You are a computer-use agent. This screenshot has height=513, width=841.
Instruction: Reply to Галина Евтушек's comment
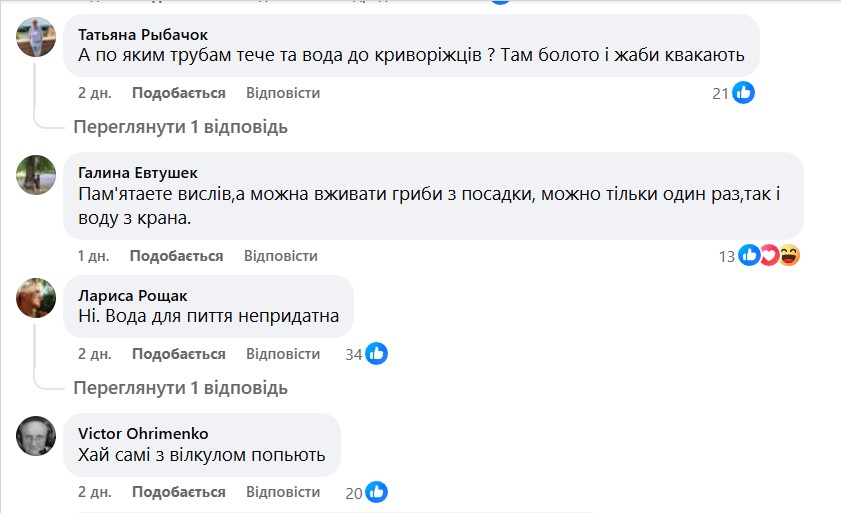[x=281, y=256]
